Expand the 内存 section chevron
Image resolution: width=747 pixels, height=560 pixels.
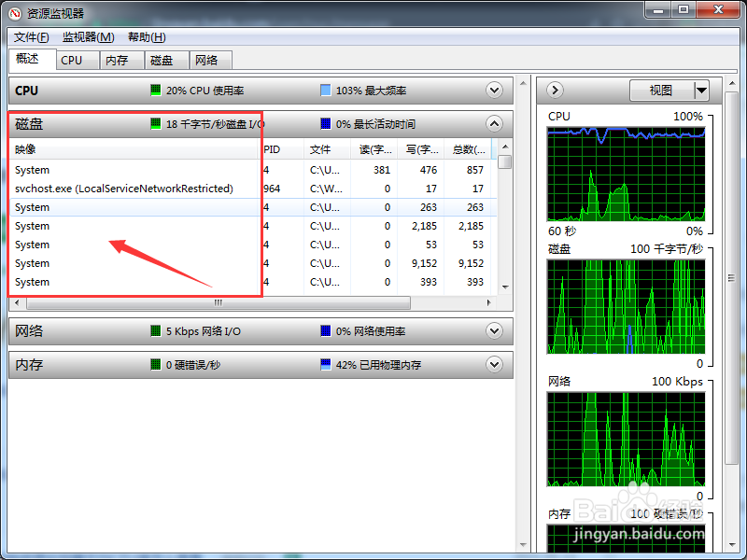(494, 364)
